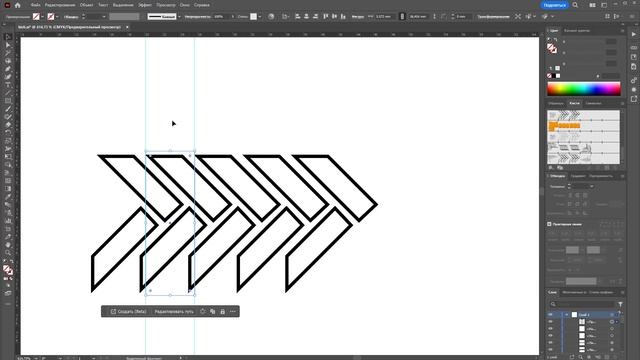Click the Recolor Artwork icon
640x360 pixels.
click(x=271, y=17)
